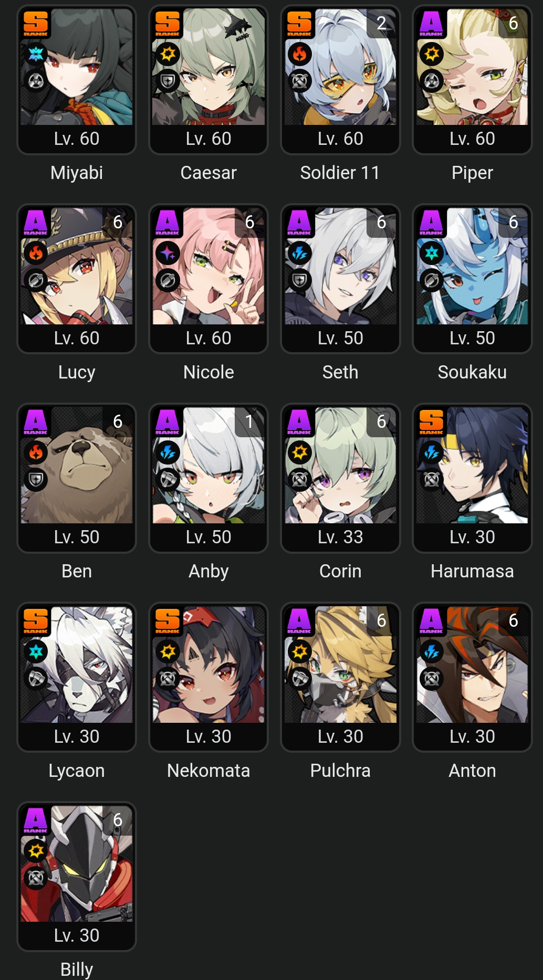The image size is (543, 980).
Task: Click the S rank badge on Caesar
Action: [168, 24]
